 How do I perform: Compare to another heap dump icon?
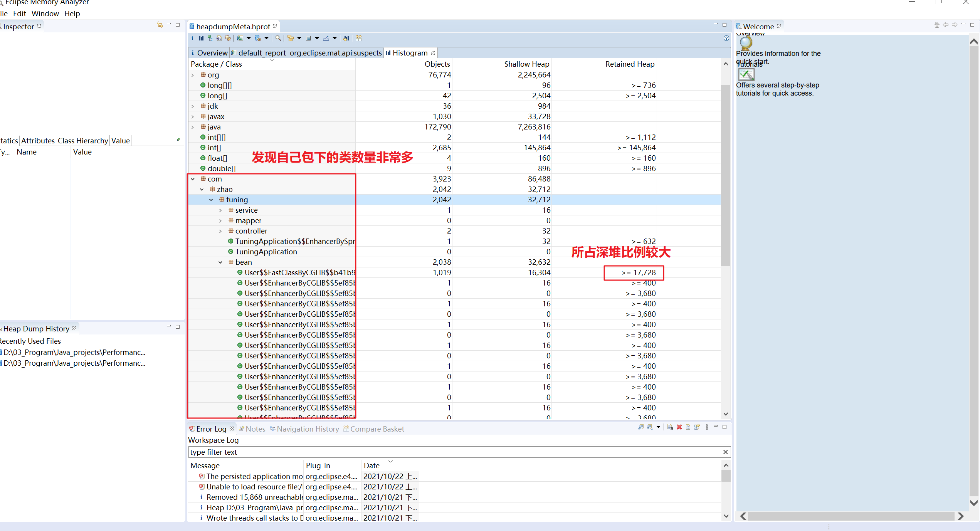[x=346, y=38]
